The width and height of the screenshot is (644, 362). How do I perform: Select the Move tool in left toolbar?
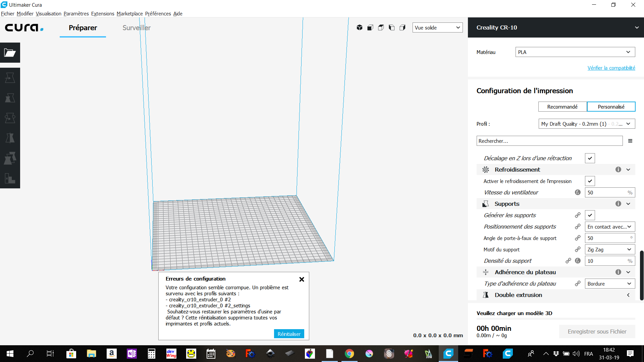(x=10, y=78)
